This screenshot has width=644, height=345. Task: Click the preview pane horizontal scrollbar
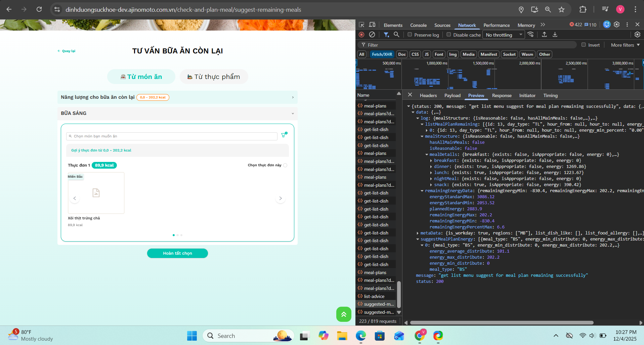pos(502,322)
